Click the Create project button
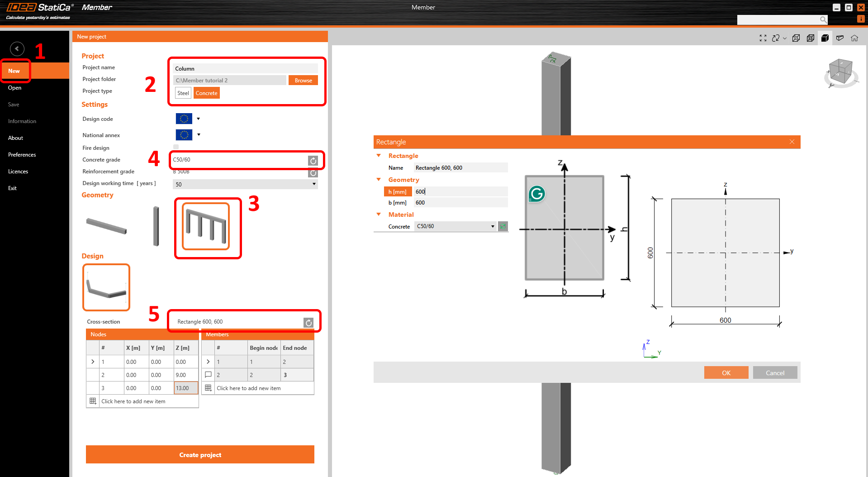The width and height of the screenshot is (868, 477). pos(200,454)
